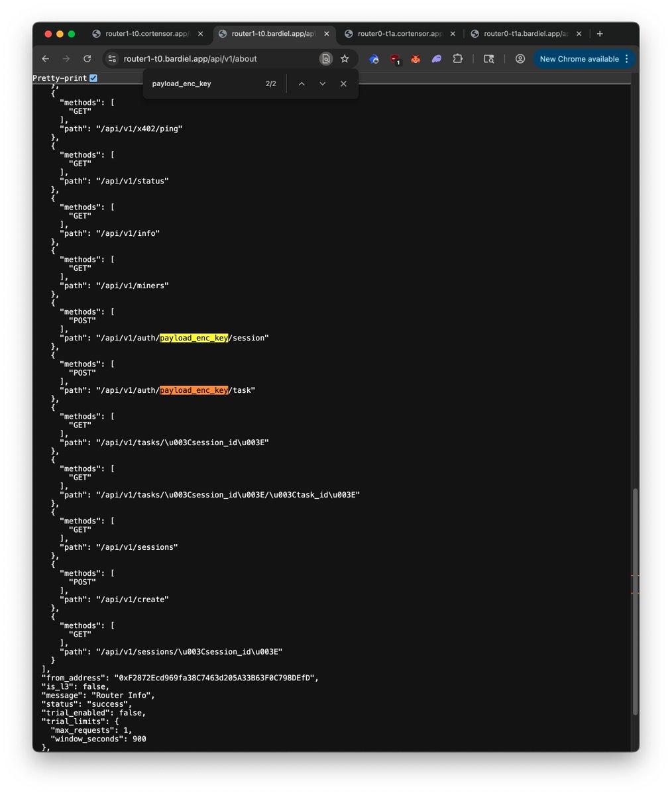This screenshot has width=672, height=795.
Task: Open the Chrome profile menu
Action: [x=520, y=59]
